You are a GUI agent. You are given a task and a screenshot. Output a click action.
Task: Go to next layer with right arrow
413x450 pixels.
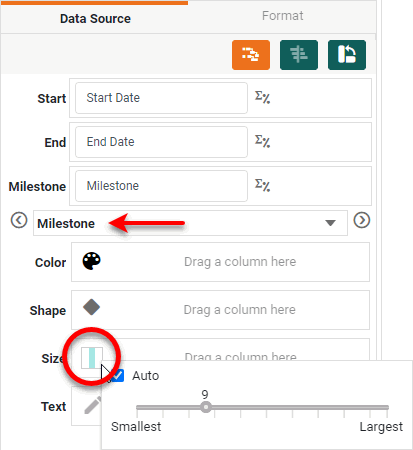(x=362, y=220)
